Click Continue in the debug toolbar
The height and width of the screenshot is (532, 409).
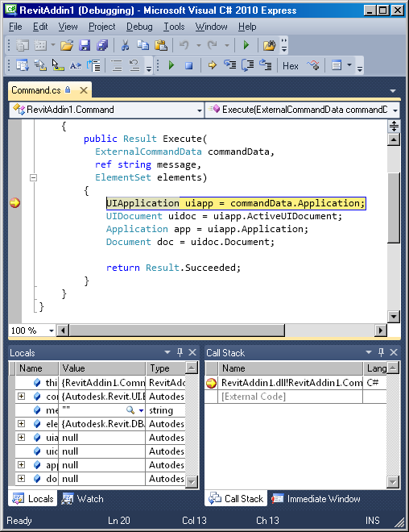[x=171, y=65]
